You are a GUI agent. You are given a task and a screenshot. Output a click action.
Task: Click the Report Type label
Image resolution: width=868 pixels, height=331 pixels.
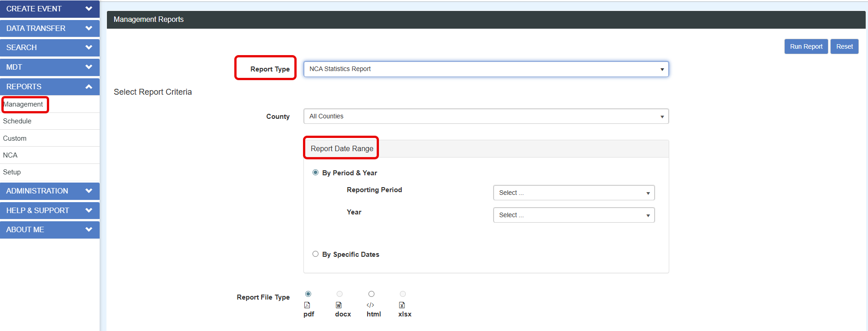coord(270,69)
